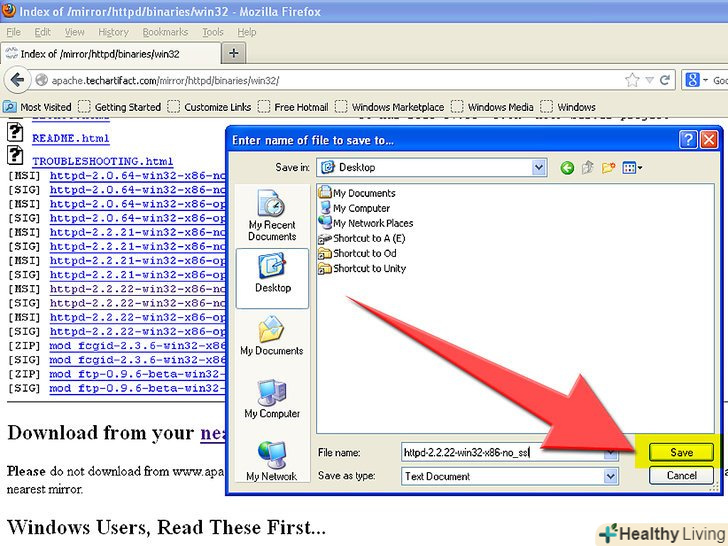The image size is (728, 546).
Task: Open the Bookmarks menu
Action: tap(165, 32)
